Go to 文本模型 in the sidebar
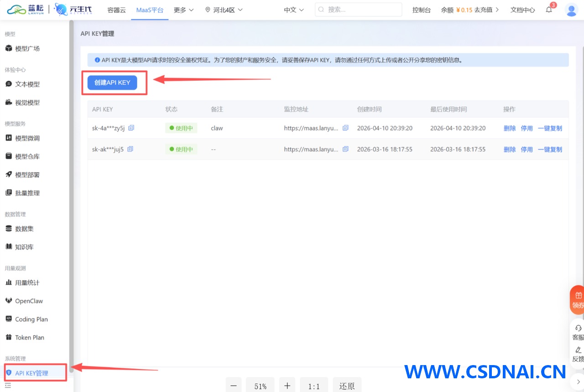The height and width of the screenshot is (392, 584). [27, 84]
